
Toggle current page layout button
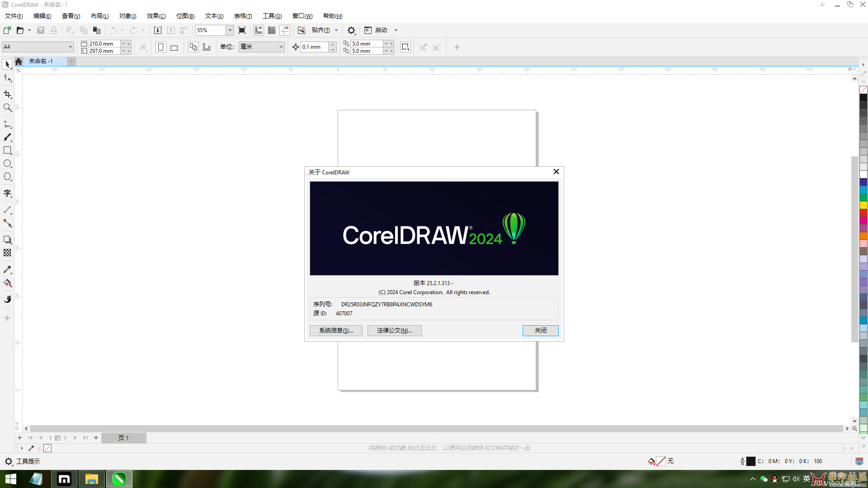[207, 47]
